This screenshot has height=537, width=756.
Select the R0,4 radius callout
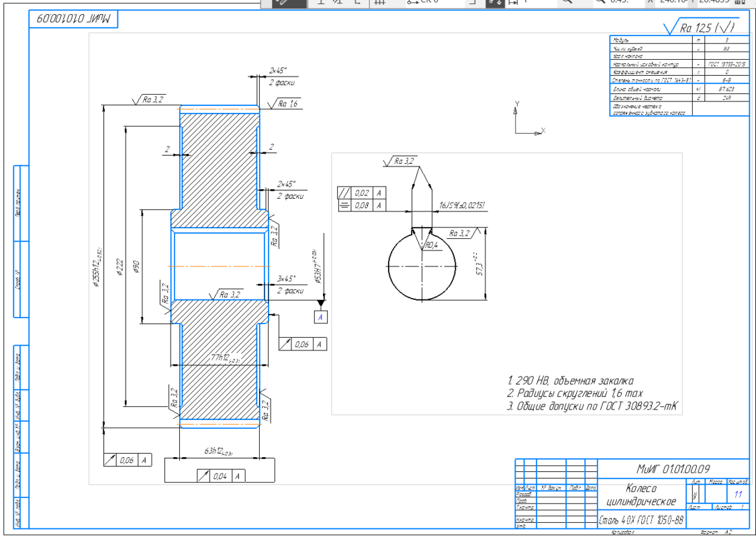[x=432, y=246]
